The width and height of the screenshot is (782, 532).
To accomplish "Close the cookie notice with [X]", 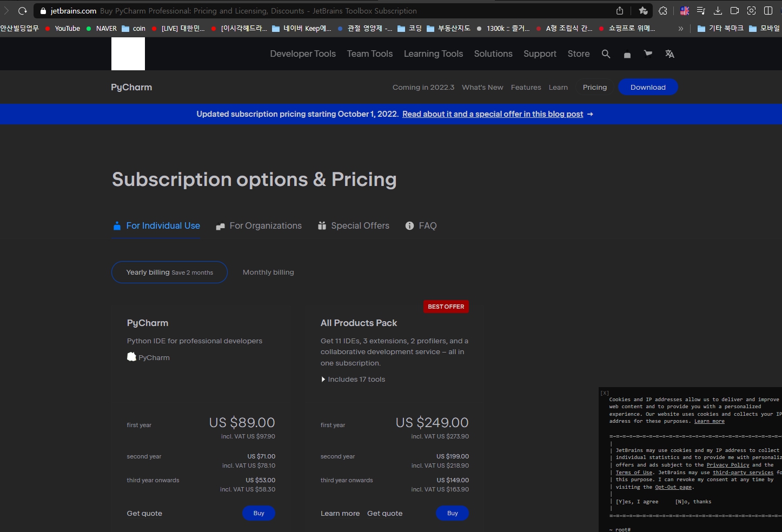I will pyautogui.click(x=605, y=393).
